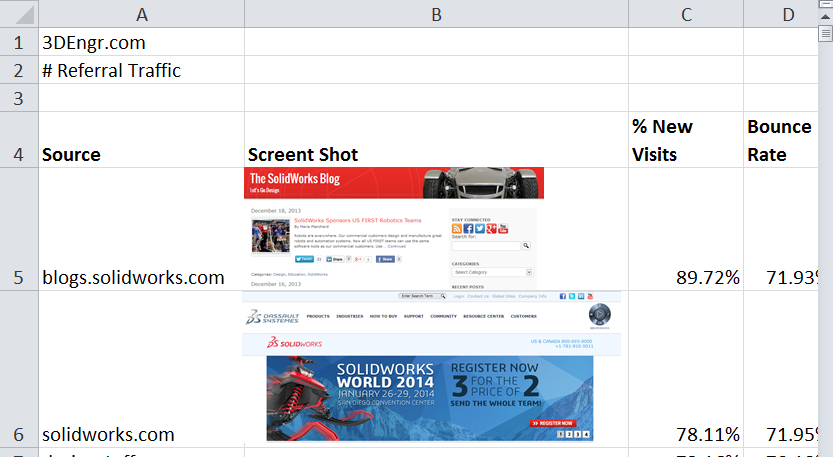
Task: Click the '# Referral Traffic' cell
Action: click(x=141, y=70)
